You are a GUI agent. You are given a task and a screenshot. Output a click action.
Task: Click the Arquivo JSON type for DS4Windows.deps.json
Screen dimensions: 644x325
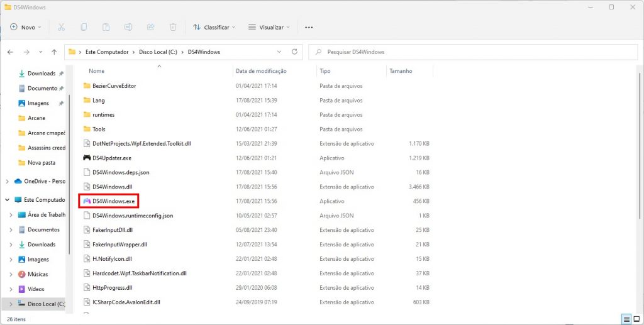[336, 172]
